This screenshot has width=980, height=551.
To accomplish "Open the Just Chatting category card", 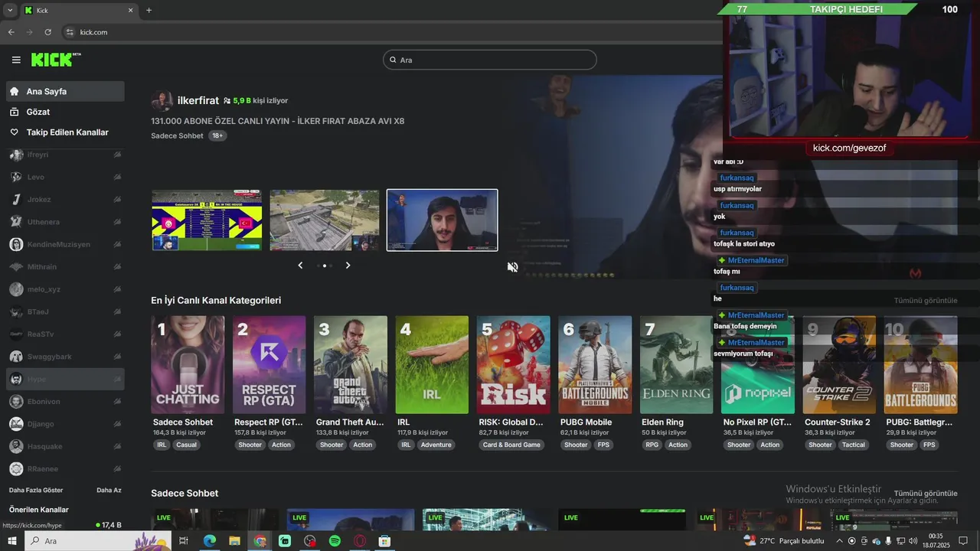I will point(188,365).
